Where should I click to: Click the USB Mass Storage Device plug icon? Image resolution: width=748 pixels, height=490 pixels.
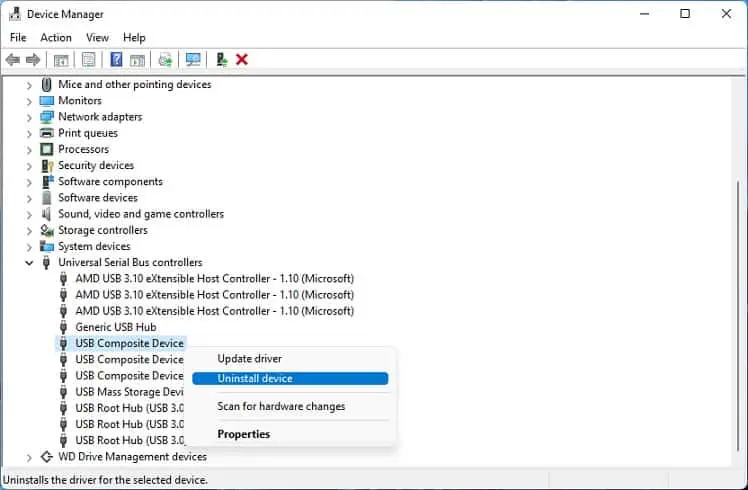(63, 392)
